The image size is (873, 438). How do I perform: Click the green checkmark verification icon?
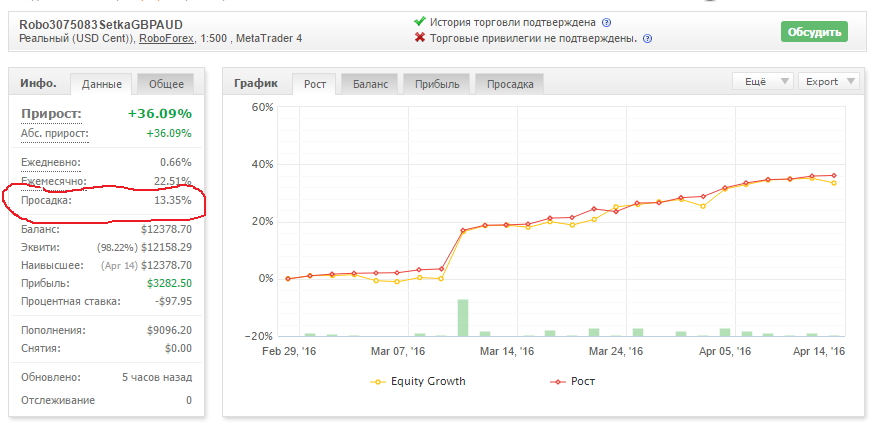pyautogui.click(x=419, y=22)
